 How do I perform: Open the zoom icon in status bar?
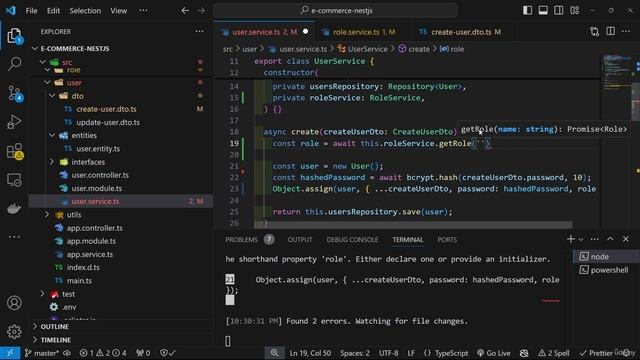pyautogui.click(x=274, y=353)
